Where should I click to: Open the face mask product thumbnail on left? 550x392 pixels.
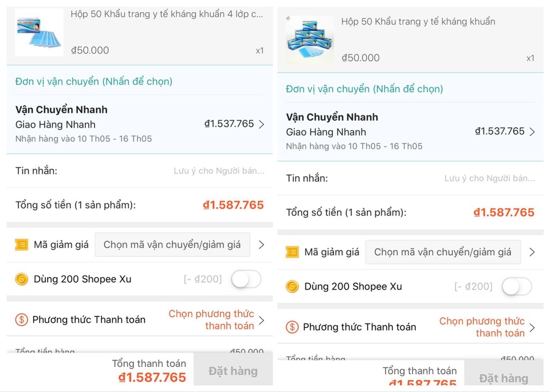coord(39,32)
